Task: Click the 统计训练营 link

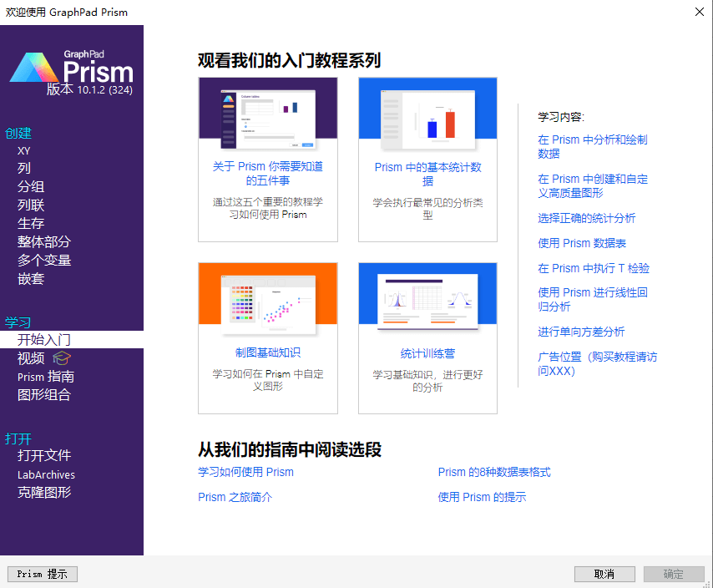Action: [x=428, y=353]
